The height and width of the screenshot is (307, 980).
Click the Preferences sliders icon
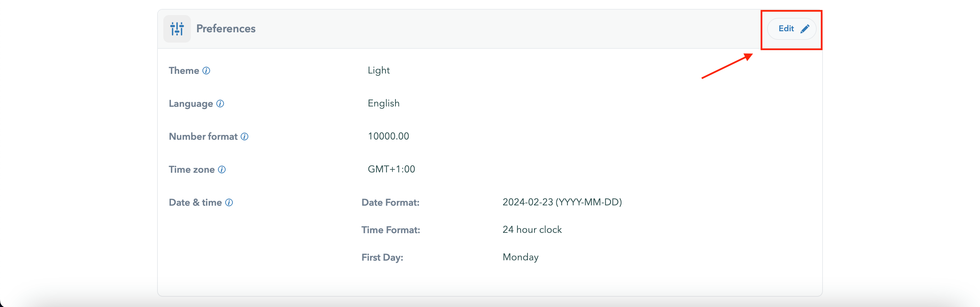pyautogui.click(x=177, y=29)
